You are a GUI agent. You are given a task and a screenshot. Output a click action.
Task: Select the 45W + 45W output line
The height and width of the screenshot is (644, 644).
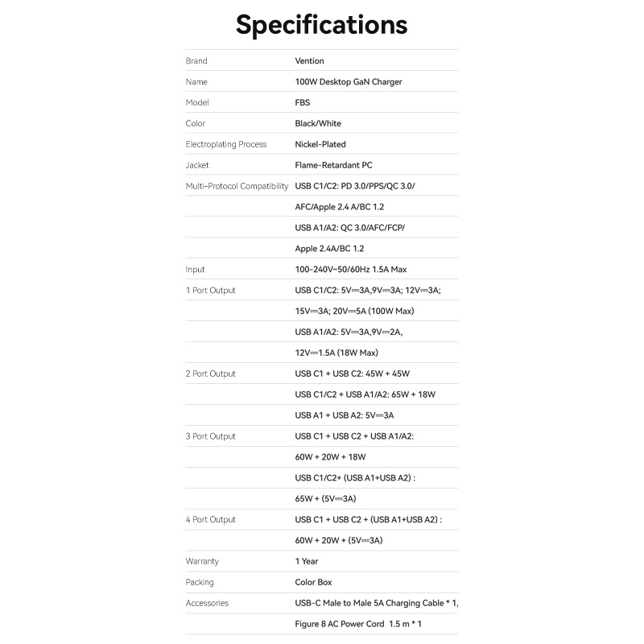coord(353,374)
